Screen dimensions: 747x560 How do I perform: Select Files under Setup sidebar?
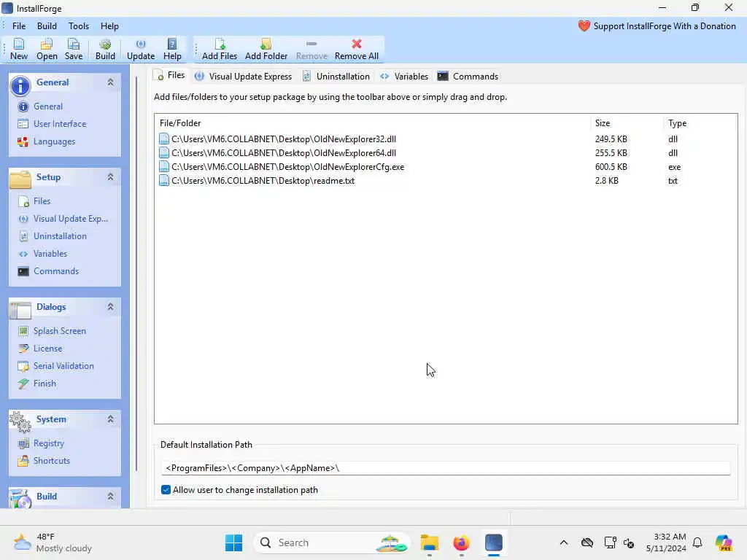tap(42, 201)
